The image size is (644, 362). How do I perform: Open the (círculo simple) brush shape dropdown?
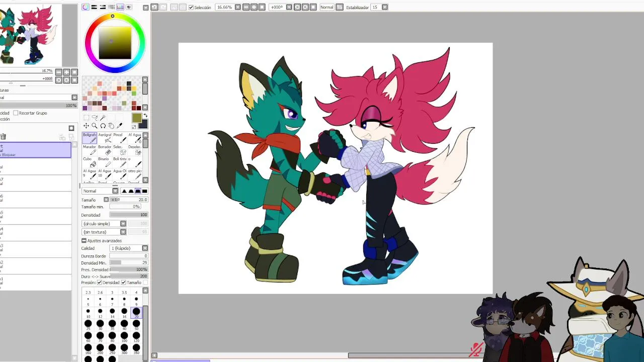click(x=123, y=224)
